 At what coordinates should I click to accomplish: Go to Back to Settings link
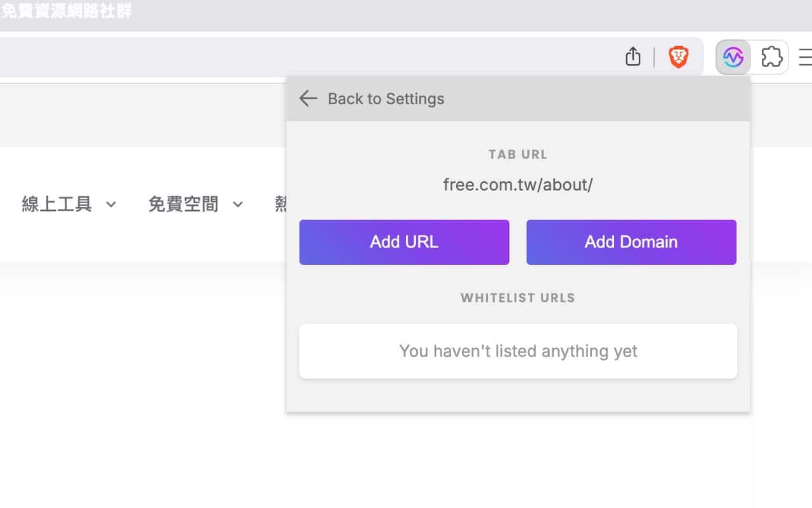386,98
